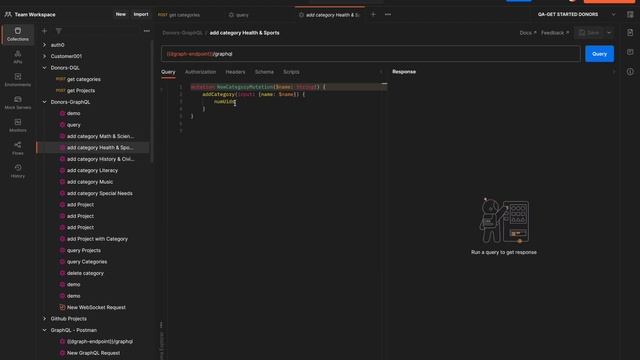Open the GraphQL demo request under Donors-GraphQL
Screen dimensions: 640x360
[73, 113]
